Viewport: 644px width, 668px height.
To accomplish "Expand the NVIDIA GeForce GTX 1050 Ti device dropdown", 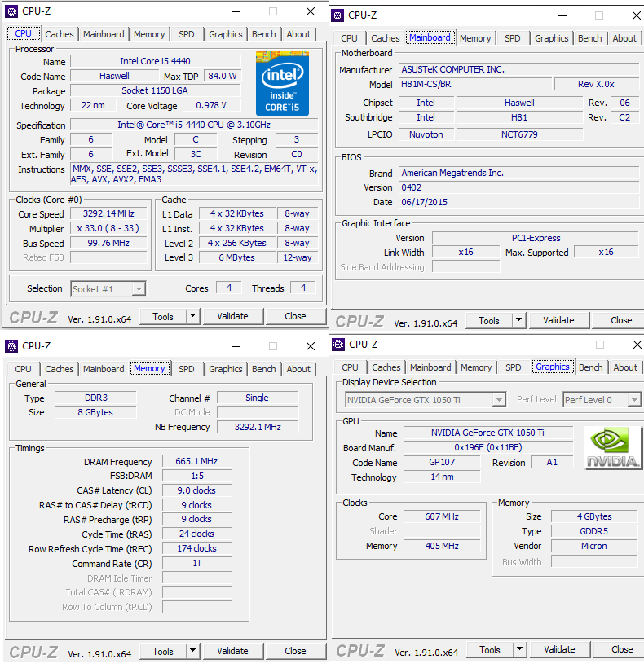I will click(499, 400).
